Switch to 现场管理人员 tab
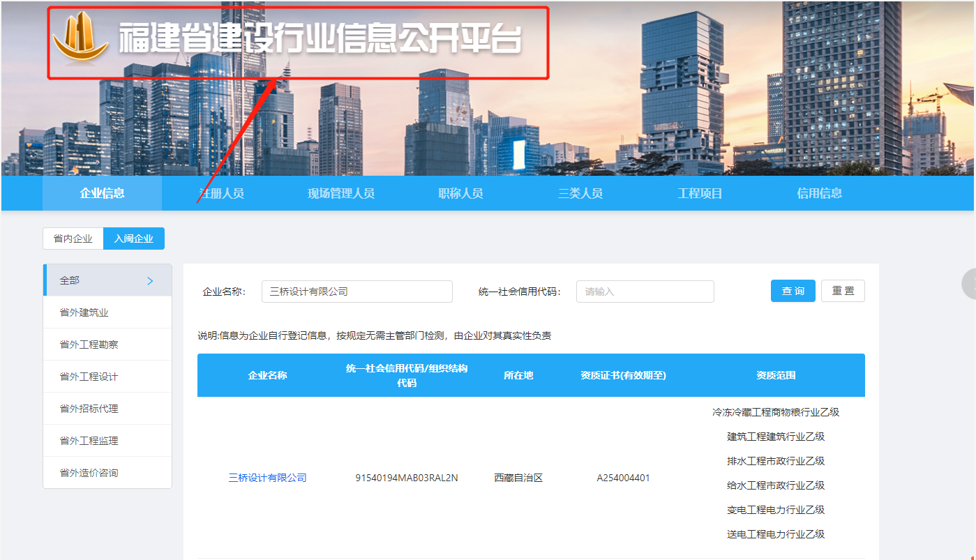Viewport: 976px width, 560px height. pyautogui.click(x=341, y=193)
